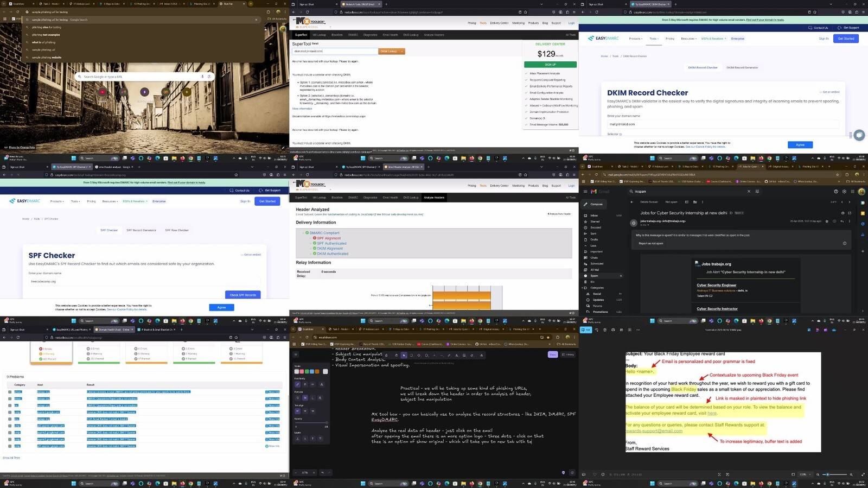Open Blacklists tab in SuperTool window
Screen dimensions: 868x488
(337, 35)
